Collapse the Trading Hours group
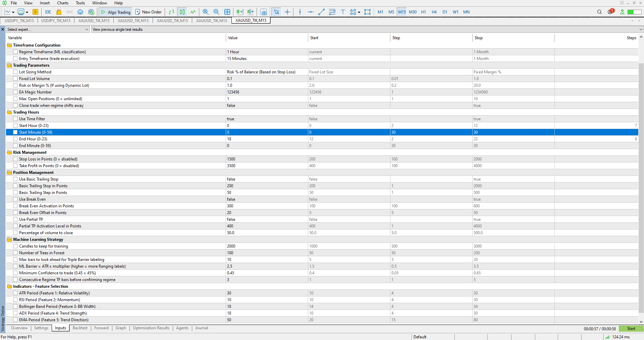Viewport: 644px width, 340px height. coord(9,112)
